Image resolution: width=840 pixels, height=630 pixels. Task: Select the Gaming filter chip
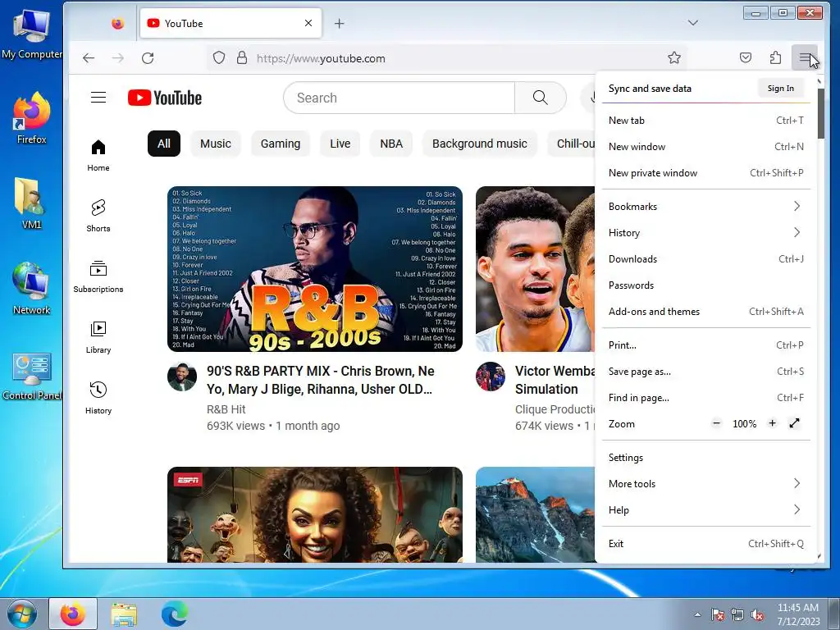coord(281,144)
